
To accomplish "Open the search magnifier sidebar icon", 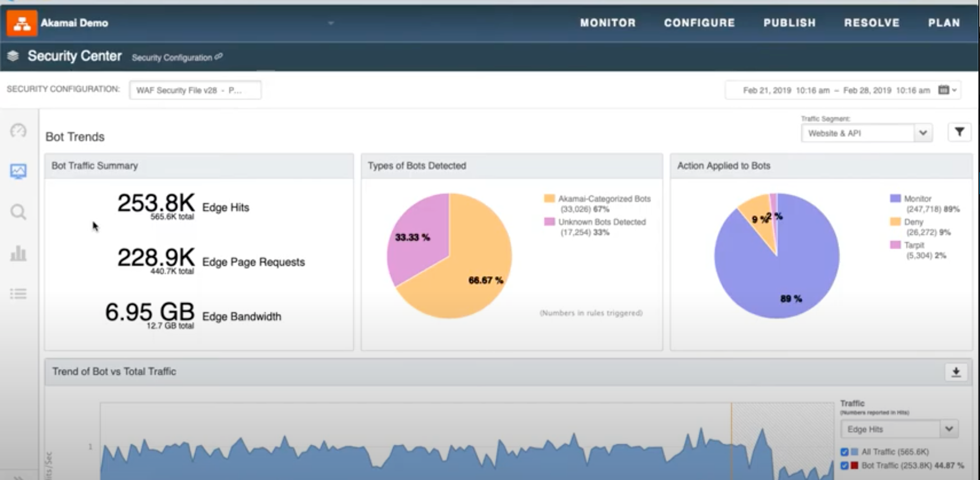I will click(18, 212).
